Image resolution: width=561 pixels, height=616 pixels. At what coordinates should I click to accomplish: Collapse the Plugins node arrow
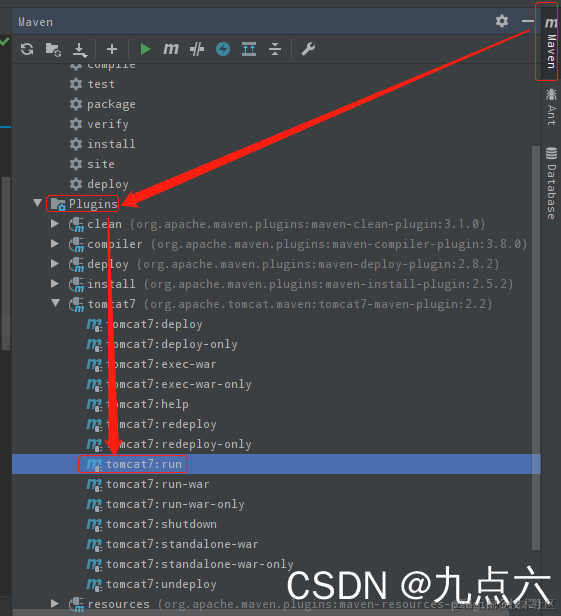pyautogui.click(x=38, y=203)
